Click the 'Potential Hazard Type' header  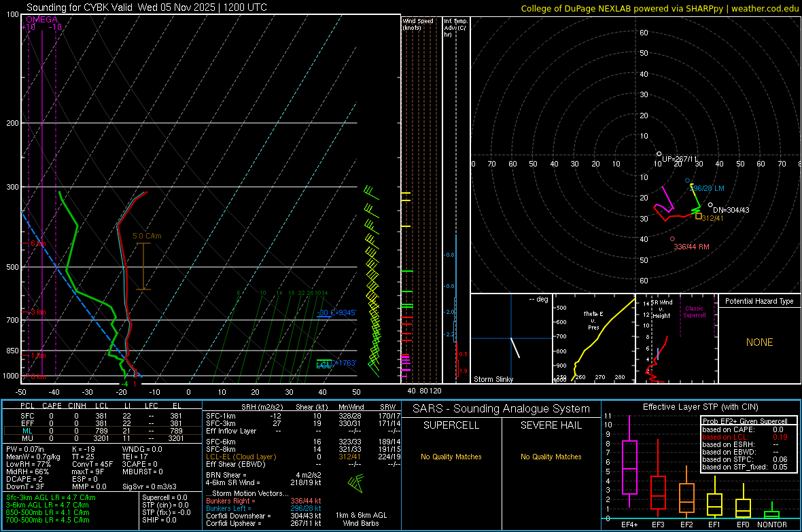pos(759,301)
